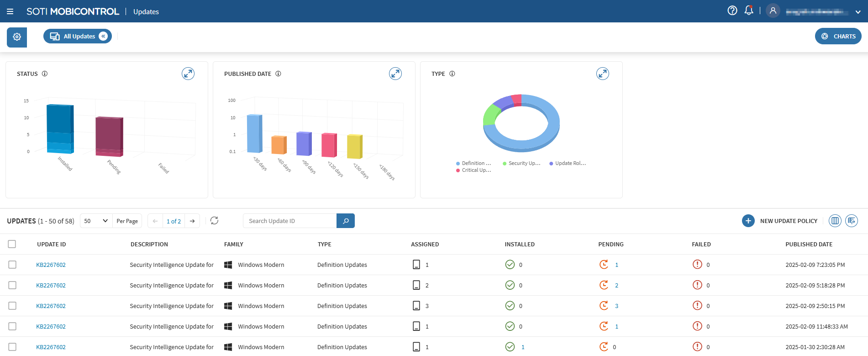This screenshot has width=868, height=356.
Task: Expand the STATUS chart
Action: (x=188, y=74)
